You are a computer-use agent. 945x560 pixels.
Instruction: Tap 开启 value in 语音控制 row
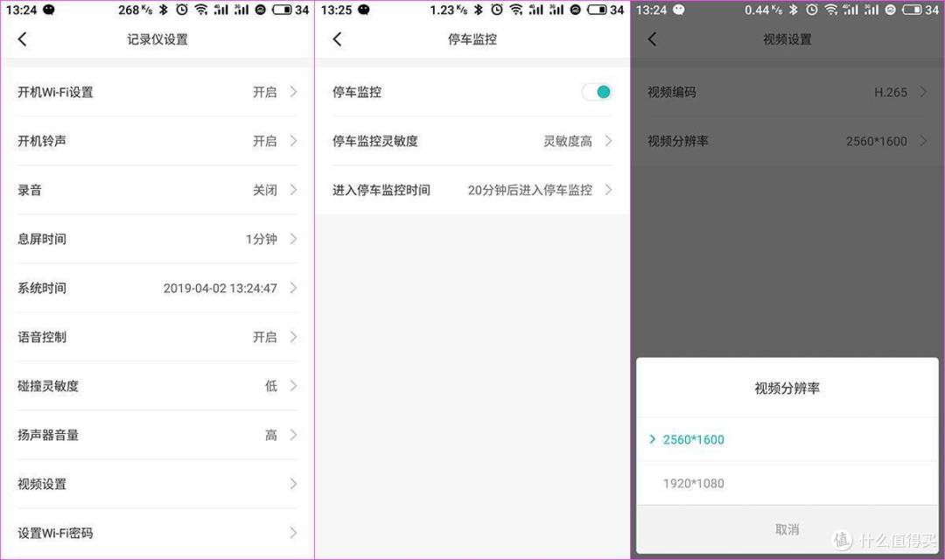264,337
